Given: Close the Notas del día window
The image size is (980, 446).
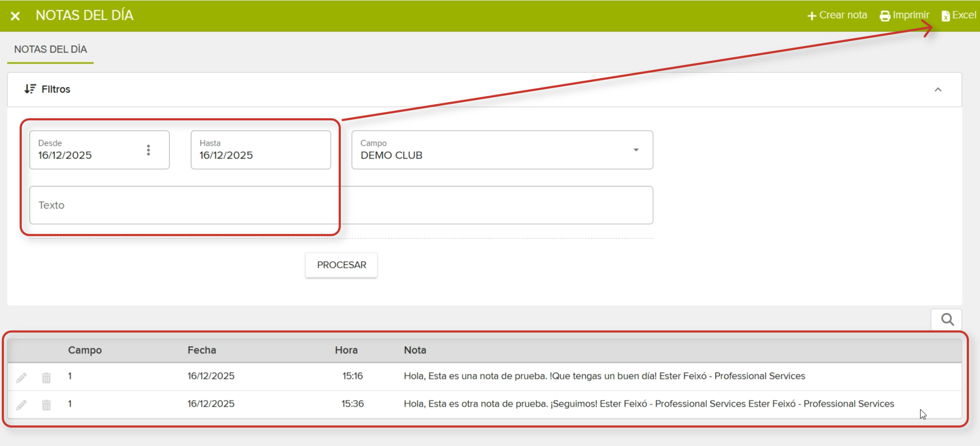Looking at the screenshot, I should [15, 16].
